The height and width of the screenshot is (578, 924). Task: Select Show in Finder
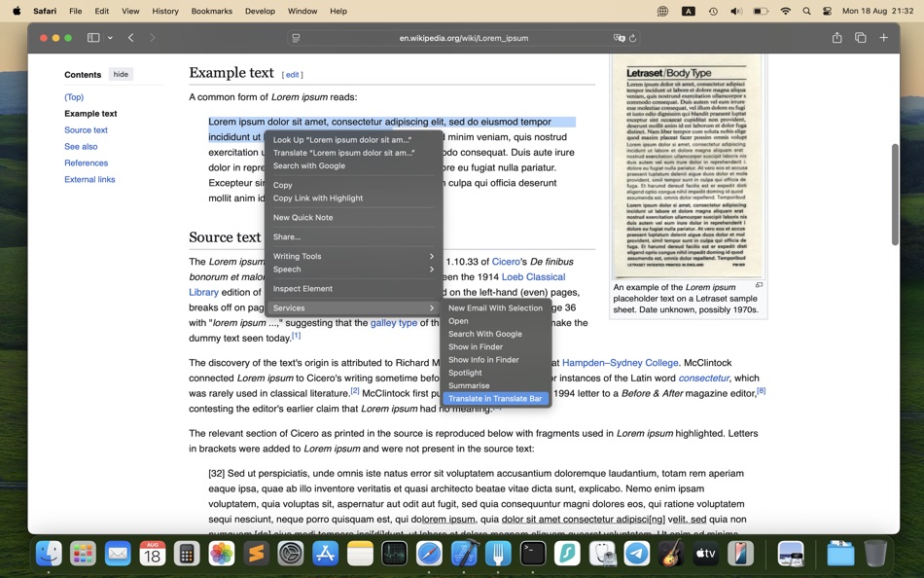click(496, 346)
